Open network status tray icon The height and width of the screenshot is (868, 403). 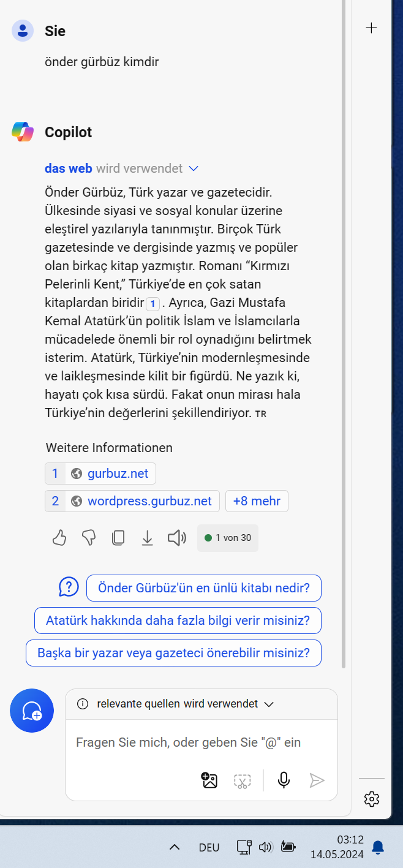point(244,847)
